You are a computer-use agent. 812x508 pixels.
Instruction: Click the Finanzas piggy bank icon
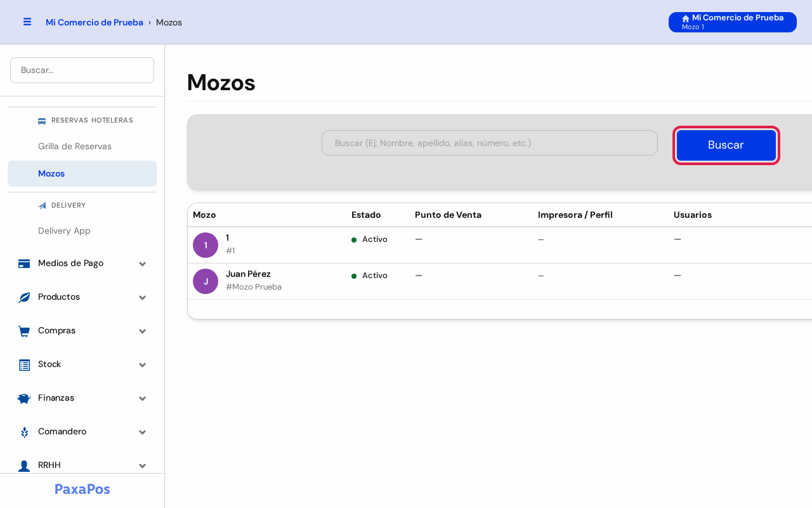pyautogui.click(x=24, y=398)
